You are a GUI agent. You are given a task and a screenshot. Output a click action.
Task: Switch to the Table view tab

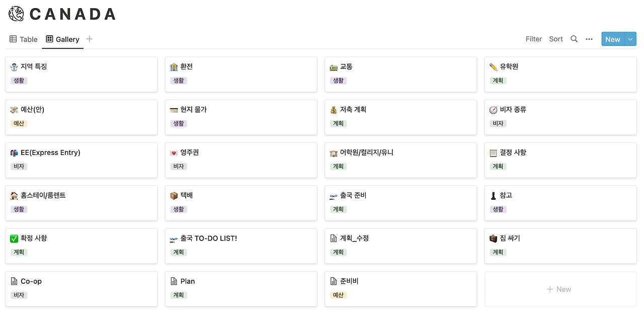[x=24, y=39]
